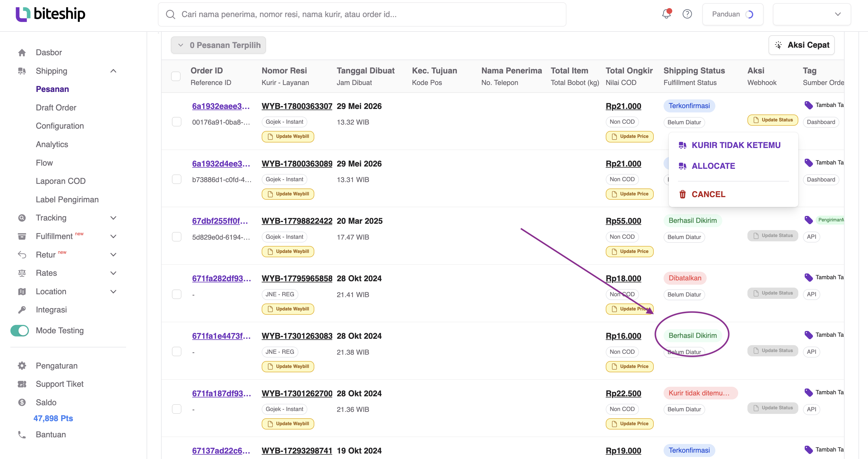Viewport: 868px width, 459px height.
Task: Open the 0 Pesanan Terpilih dropdown
Action: (x=218, y=45)
